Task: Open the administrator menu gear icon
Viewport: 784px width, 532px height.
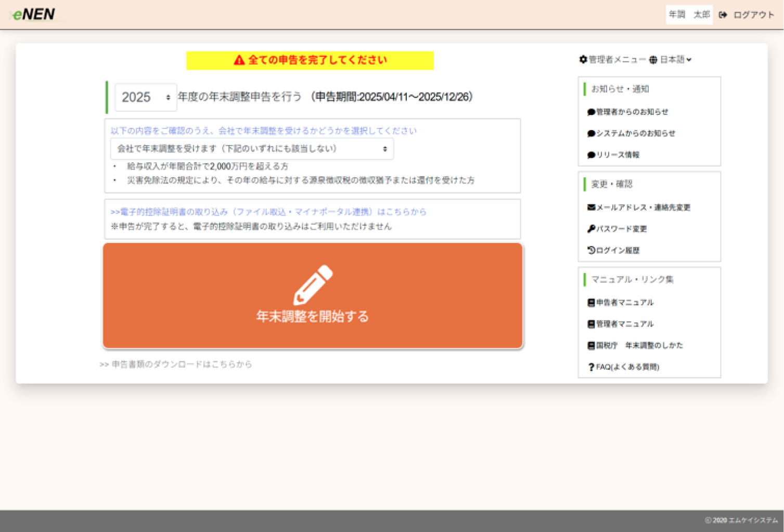Action: click(583, 60)
